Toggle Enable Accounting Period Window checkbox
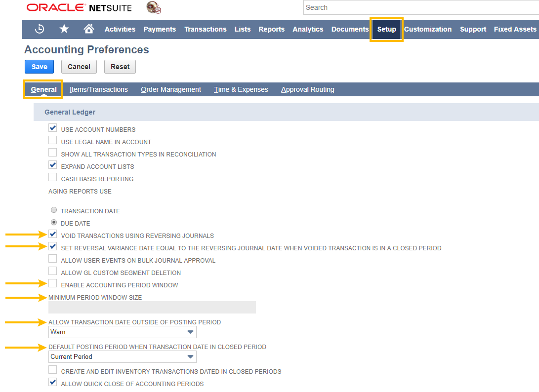Screen dimensions: 539x392 (x=52, y=284)
